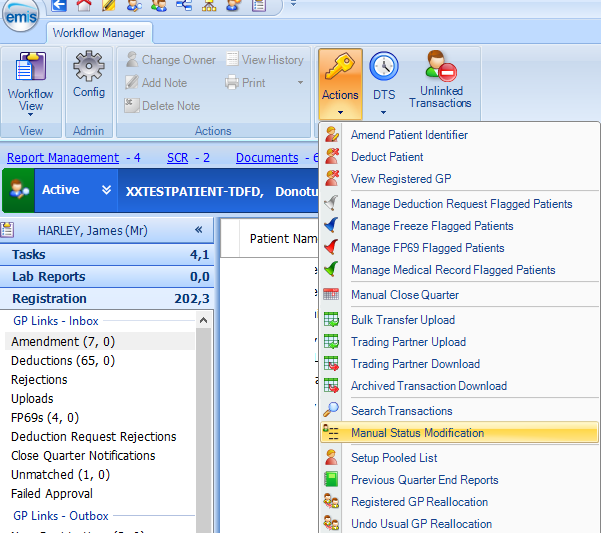
Task: Click the Config gear icon
Action: [x=89, y=75]
